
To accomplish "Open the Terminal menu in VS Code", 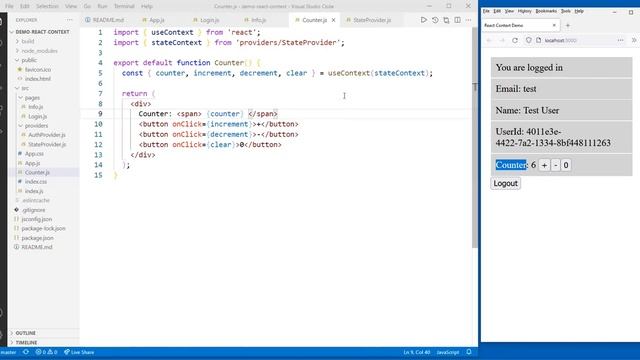I will pos(124,6).
